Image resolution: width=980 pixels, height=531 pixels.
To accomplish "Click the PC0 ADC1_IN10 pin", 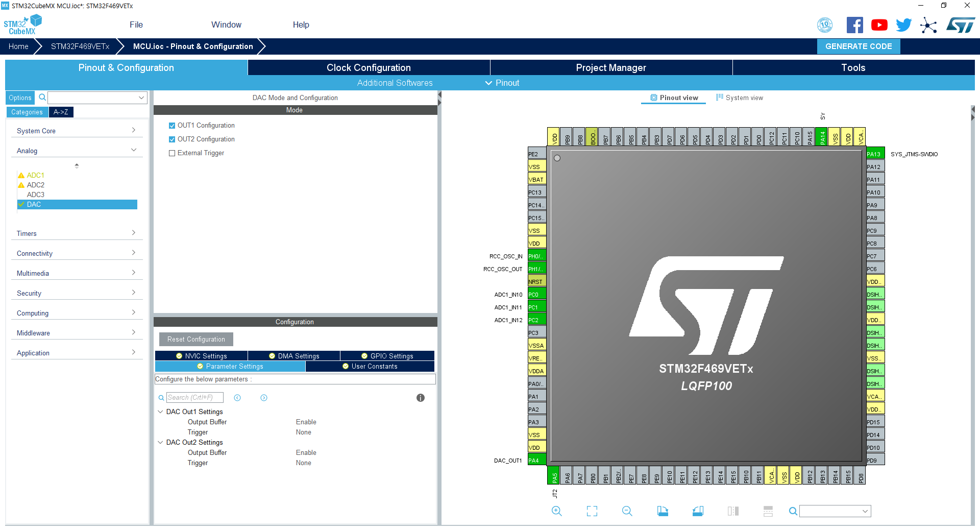I will tap(537, 294).
